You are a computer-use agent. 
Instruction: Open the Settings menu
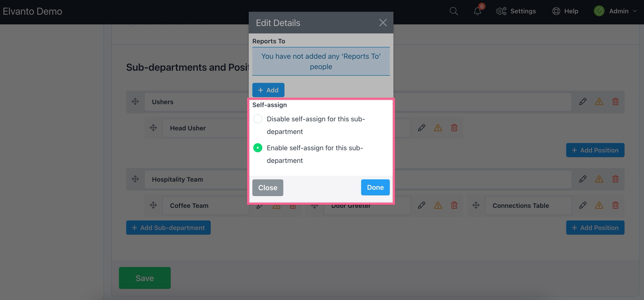coord(516,11)
